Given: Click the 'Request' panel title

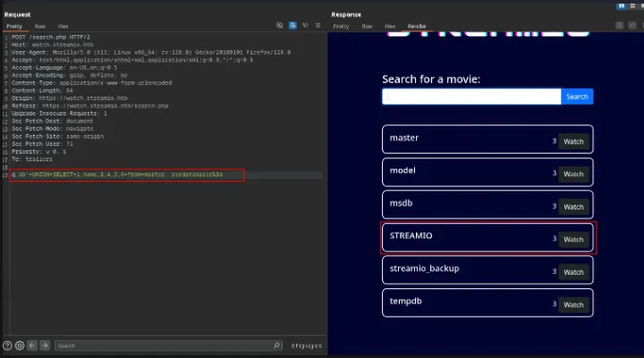Looking at the screenshot, I should [x=17, y=14].
